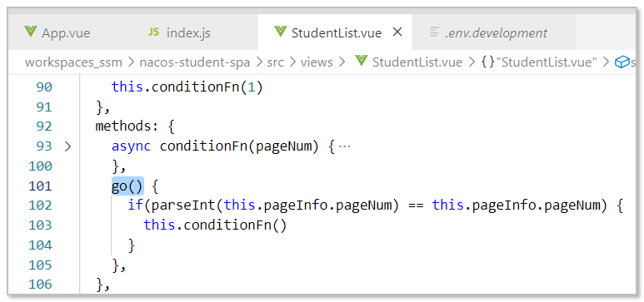
Task: Open the index.js tab
Action: (x=196, y=32)
